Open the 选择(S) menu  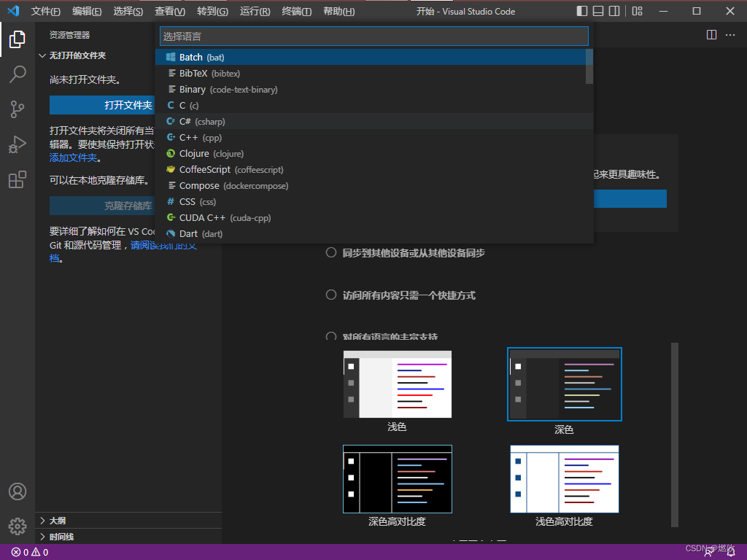[x=128, y=11]
